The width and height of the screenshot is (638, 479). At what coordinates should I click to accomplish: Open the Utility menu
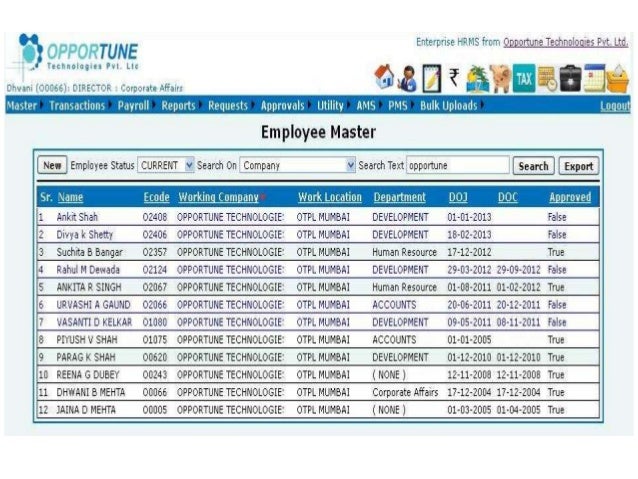click(x=330, y=106)
